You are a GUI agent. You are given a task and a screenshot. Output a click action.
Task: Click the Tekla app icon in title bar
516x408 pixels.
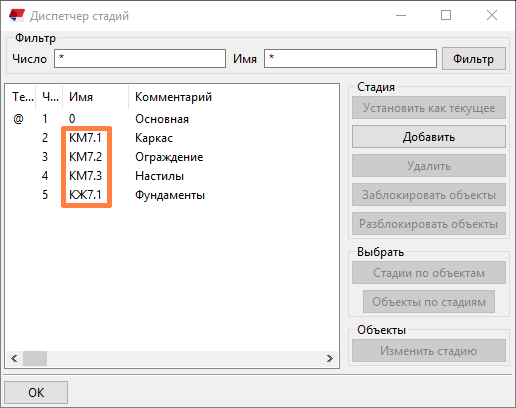click(x=17, y=15)
